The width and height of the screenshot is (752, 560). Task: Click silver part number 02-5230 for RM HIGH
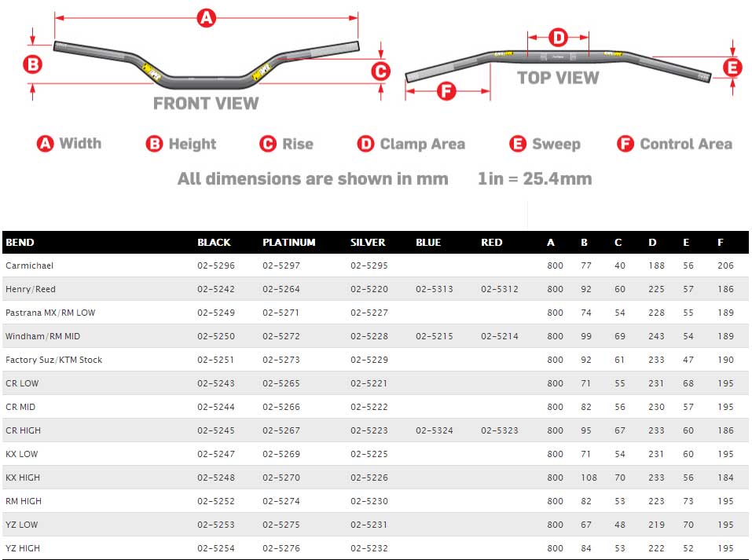(x=369, y=501)
